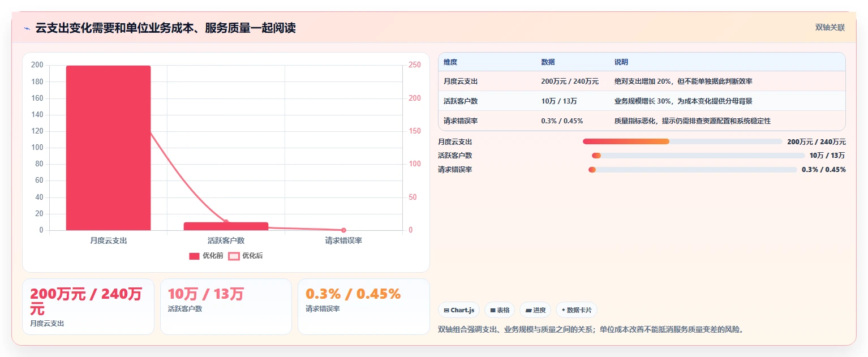Click the 请求错误率 progress row label

(x=455, y=170)
